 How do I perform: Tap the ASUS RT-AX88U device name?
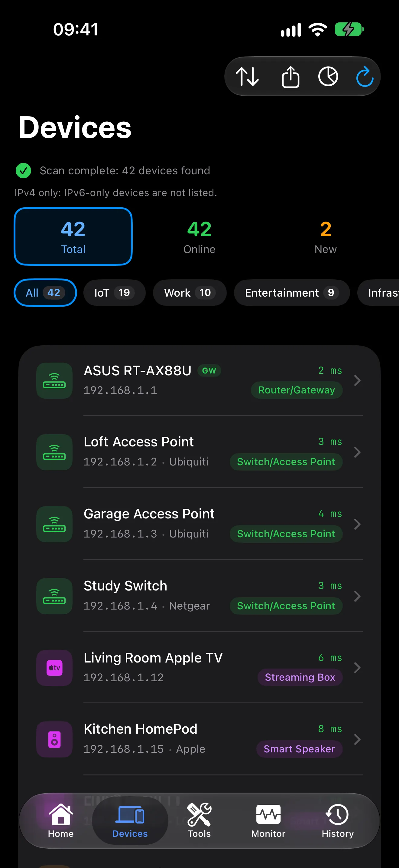[137, 371]
